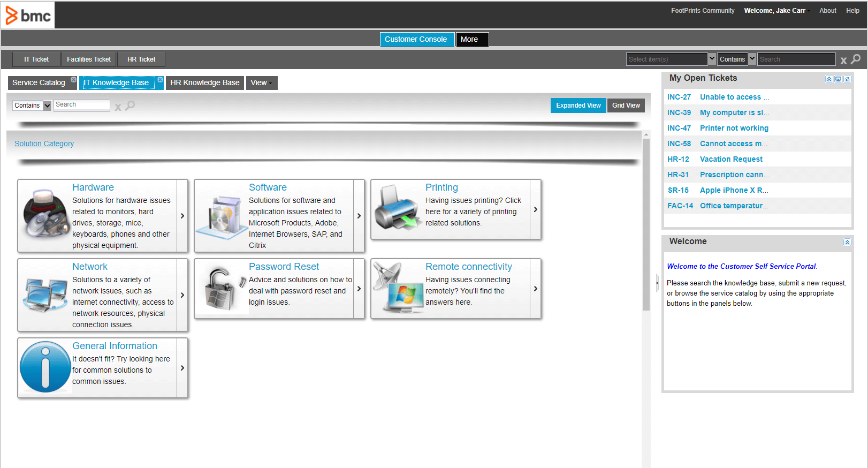Create a new Facilities Ticket
Screen dimensions: 868x468
pos(89,59)
